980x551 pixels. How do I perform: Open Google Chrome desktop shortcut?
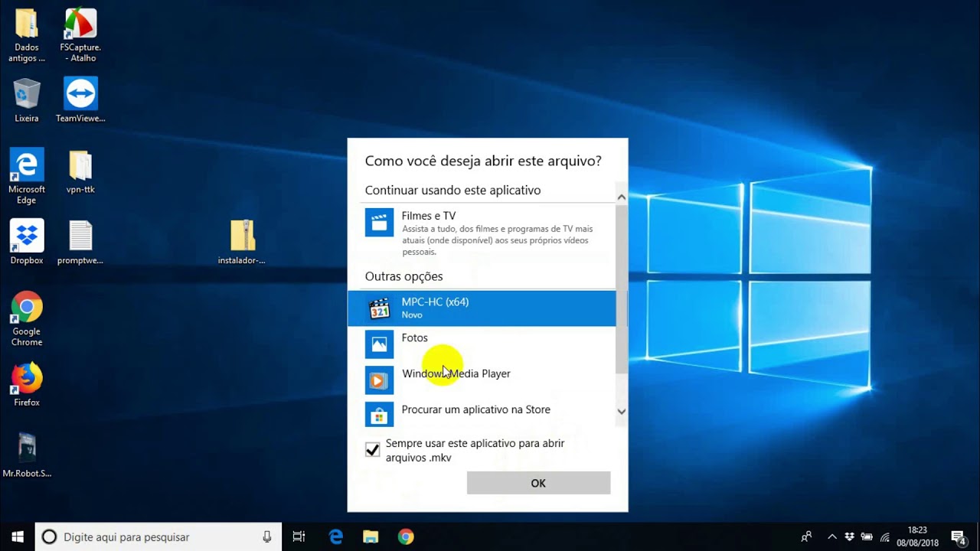click(27, 319)
